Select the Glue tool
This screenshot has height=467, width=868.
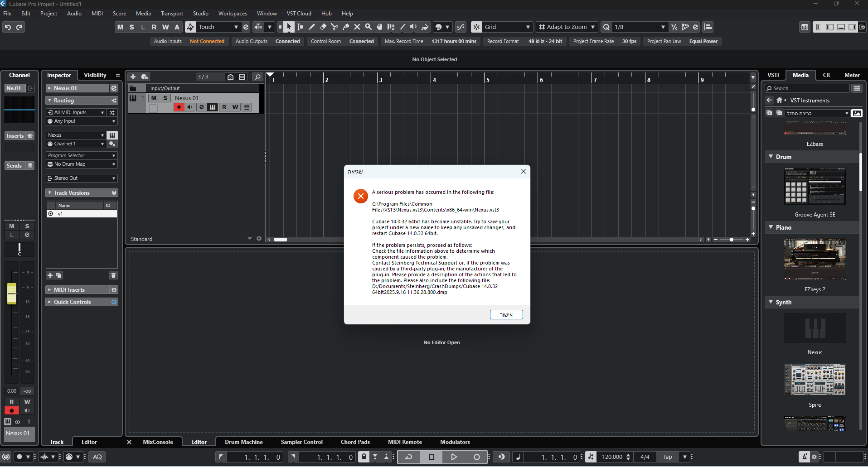pos(345,27)
